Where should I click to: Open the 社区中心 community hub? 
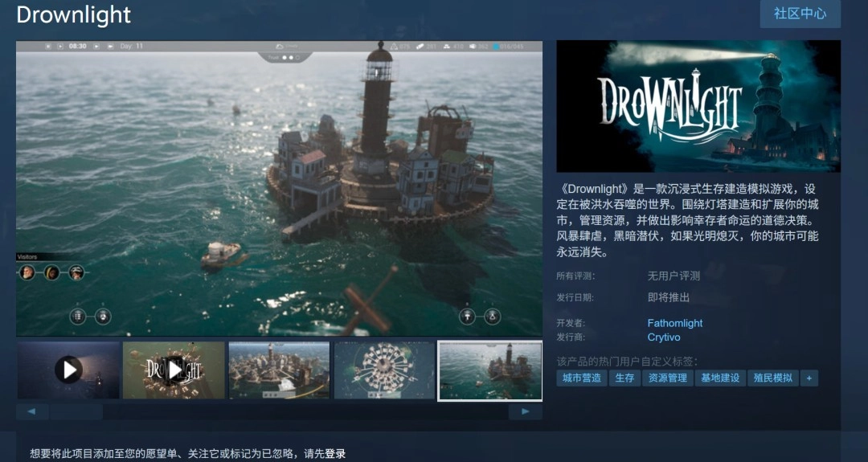click(x=800, y=14)
